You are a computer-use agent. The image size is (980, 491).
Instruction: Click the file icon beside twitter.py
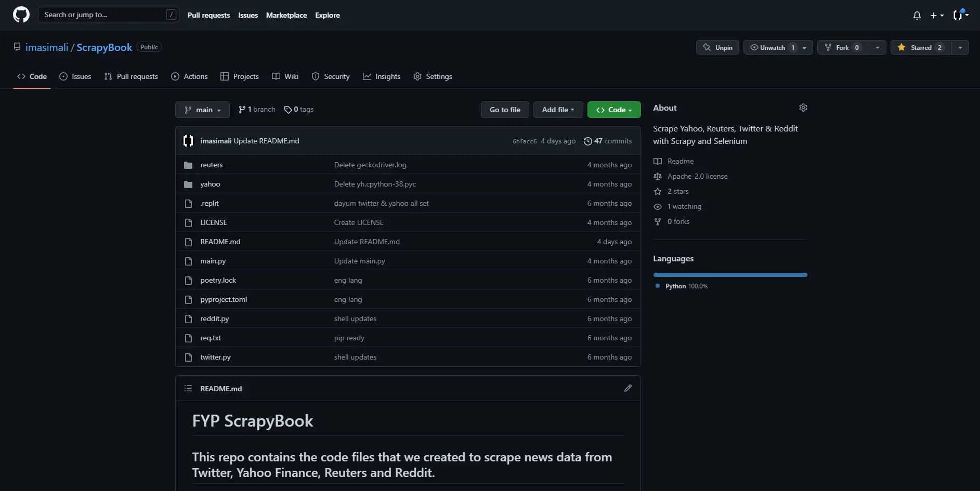[x=188, y=357]
